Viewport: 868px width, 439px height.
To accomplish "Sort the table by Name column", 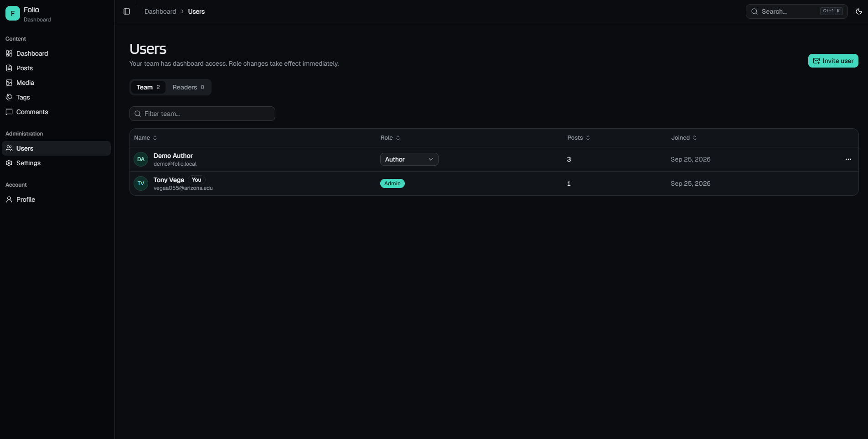I will [x=145, y=138].
